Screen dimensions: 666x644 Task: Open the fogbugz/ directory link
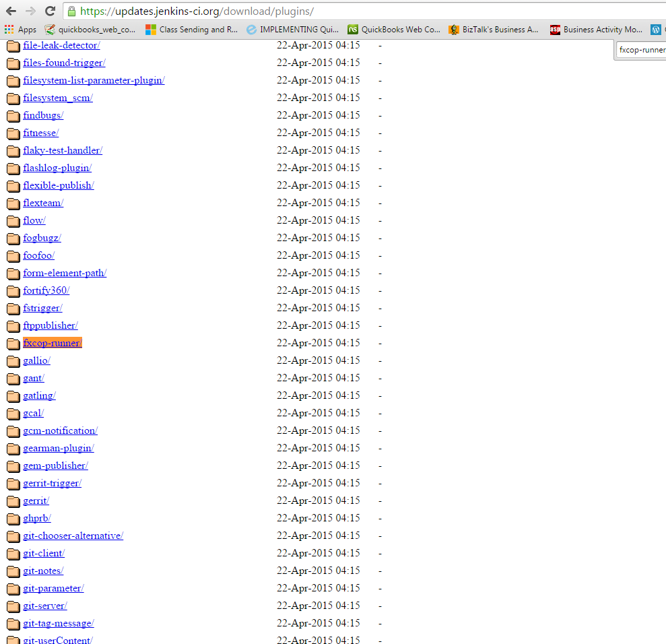pyautogui.click(x=42, y=238)
